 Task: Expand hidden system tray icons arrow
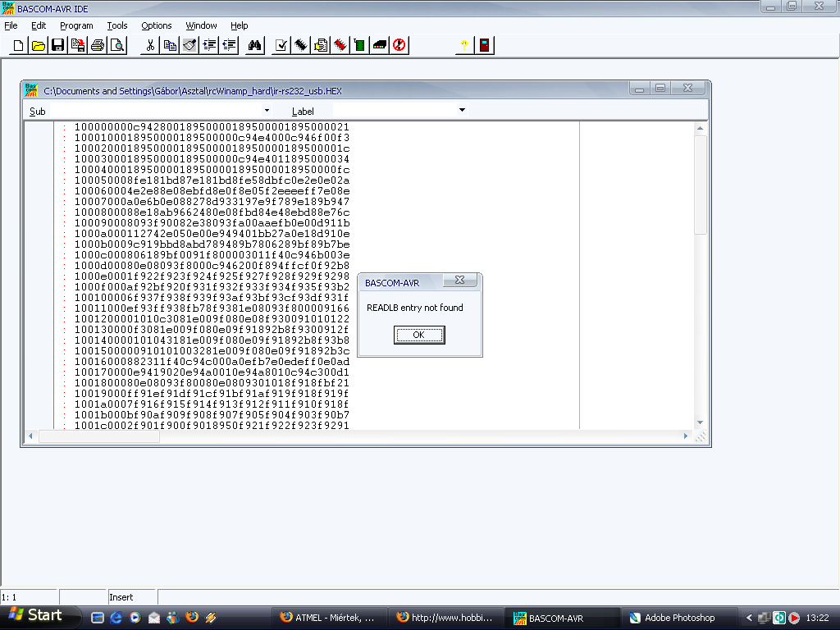pos(749,618)
